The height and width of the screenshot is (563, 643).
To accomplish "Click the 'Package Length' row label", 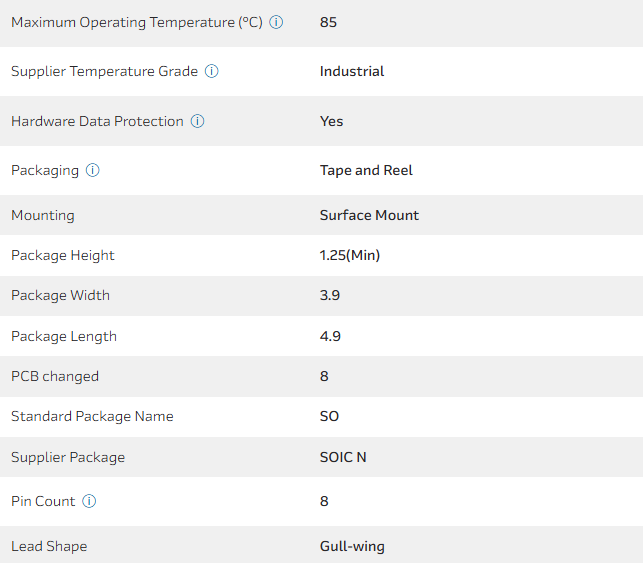I will (x=64, y=336).
